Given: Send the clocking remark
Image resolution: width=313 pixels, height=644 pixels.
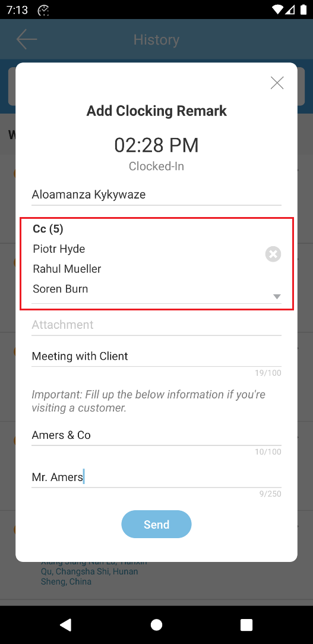Looking at the screenshot, I should 156,524.
